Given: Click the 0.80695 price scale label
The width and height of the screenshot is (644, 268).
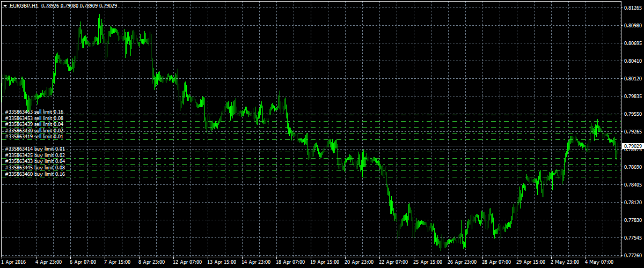Looking at the screenshot, I should (x=633, y=43).
